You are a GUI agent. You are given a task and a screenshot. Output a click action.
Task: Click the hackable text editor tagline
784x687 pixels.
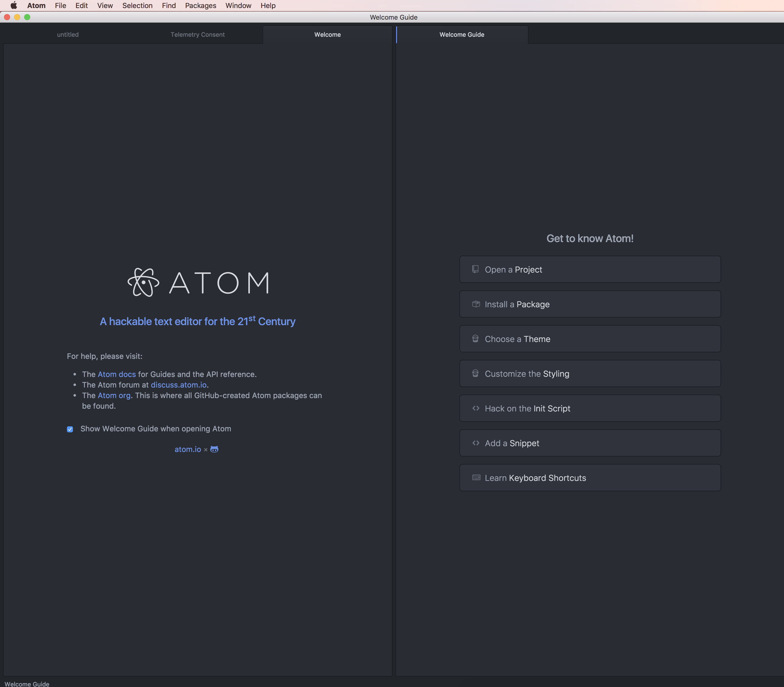(198, 321)
